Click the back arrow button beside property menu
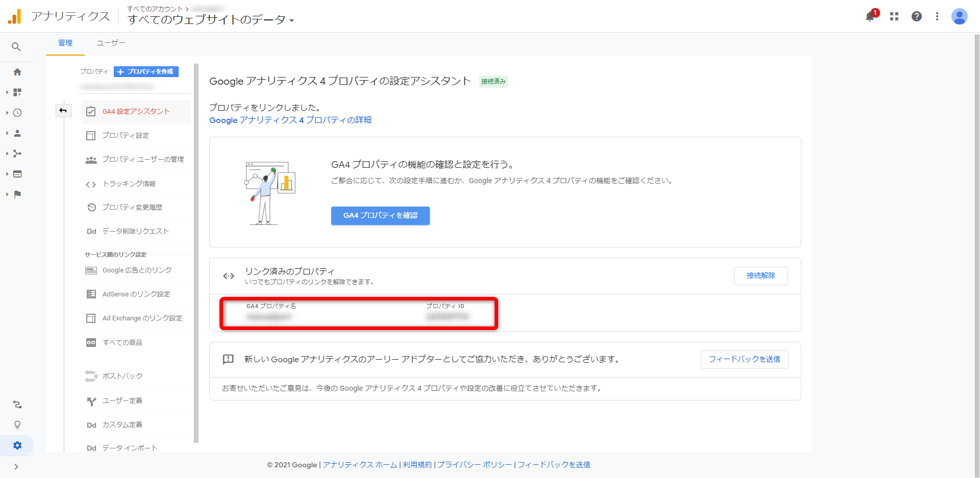Image resolution: width=980 pixels, height=478 pixels. 63,110
